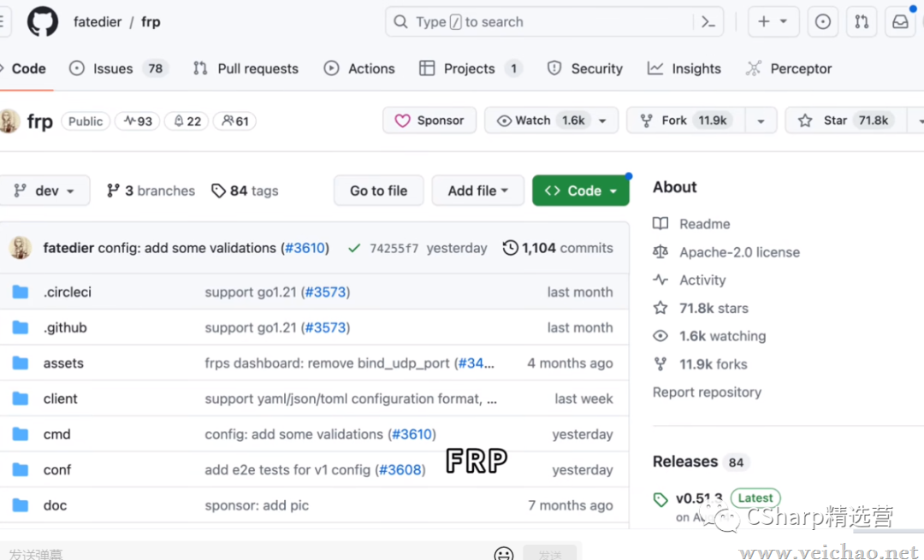Click the folder icon beside doc
The width and height of the screenshot is (924, 560).
21,505
